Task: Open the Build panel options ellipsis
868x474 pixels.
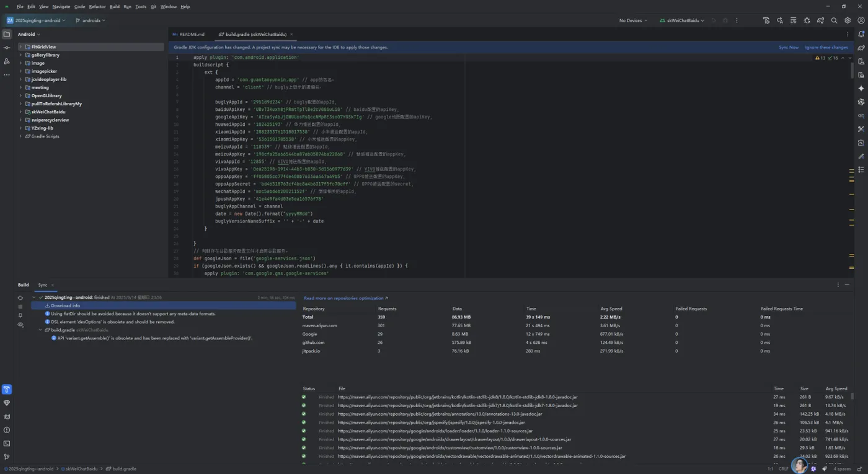Action: coord(838,285)
